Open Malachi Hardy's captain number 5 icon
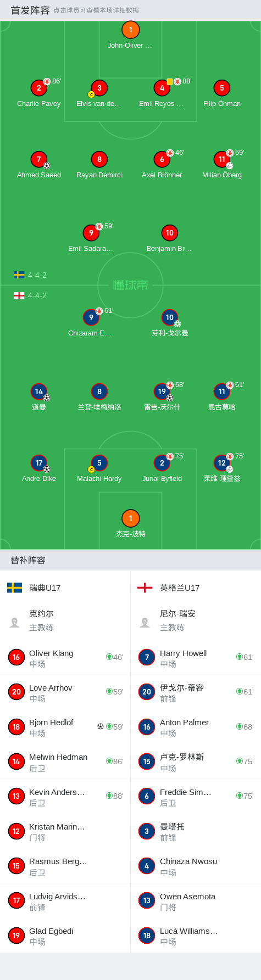261x980 pixels. coord(99,463)
